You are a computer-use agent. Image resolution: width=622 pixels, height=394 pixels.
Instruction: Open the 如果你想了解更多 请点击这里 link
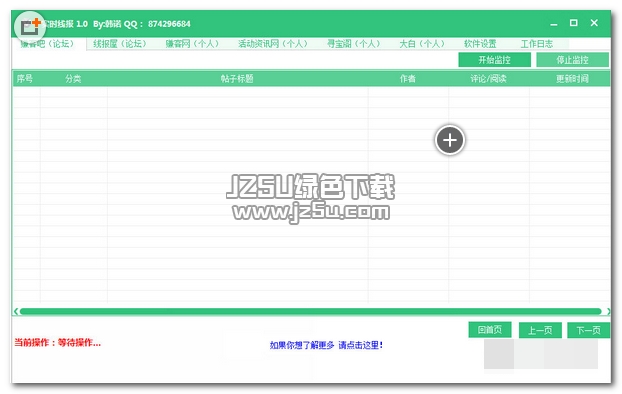click(326, 345)
